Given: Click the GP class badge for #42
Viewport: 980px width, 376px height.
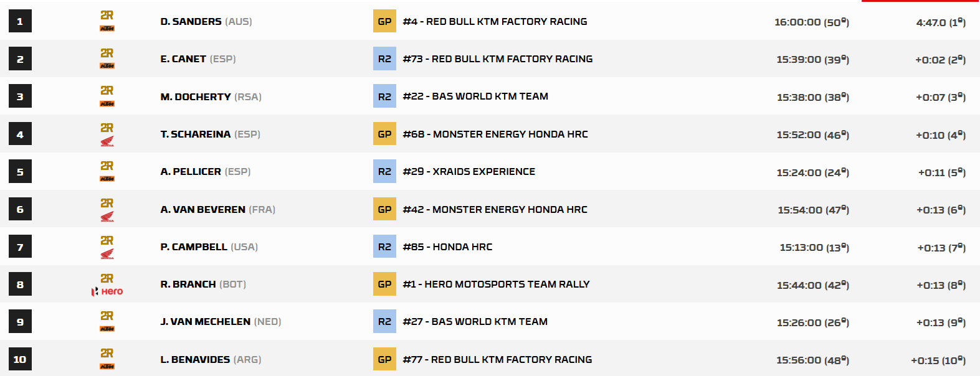Looking at the screenshot, I should point(384,209).
